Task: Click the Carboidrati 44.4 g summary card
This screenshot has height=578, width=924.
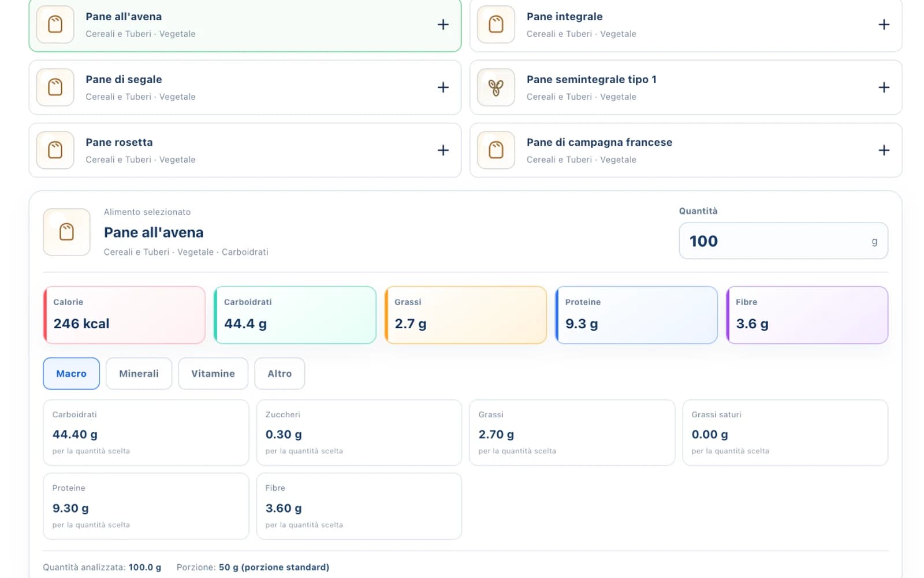Action: (295, 315)
